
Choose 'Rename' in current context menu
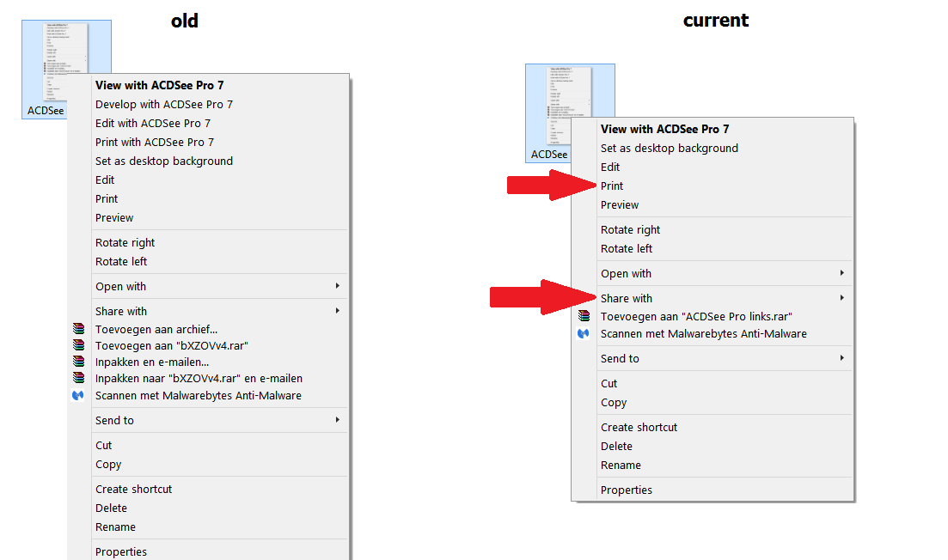point(621,466)
